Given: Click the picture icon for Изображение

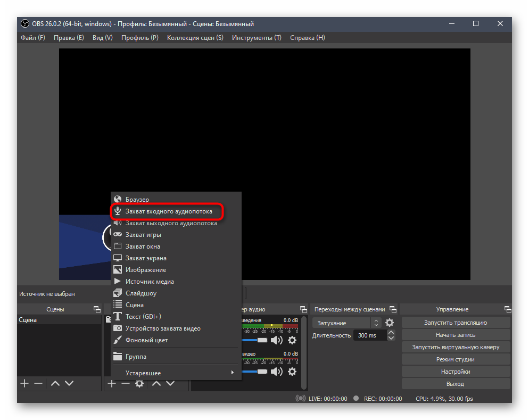Looking at the screenshot, I should point(118,269).
